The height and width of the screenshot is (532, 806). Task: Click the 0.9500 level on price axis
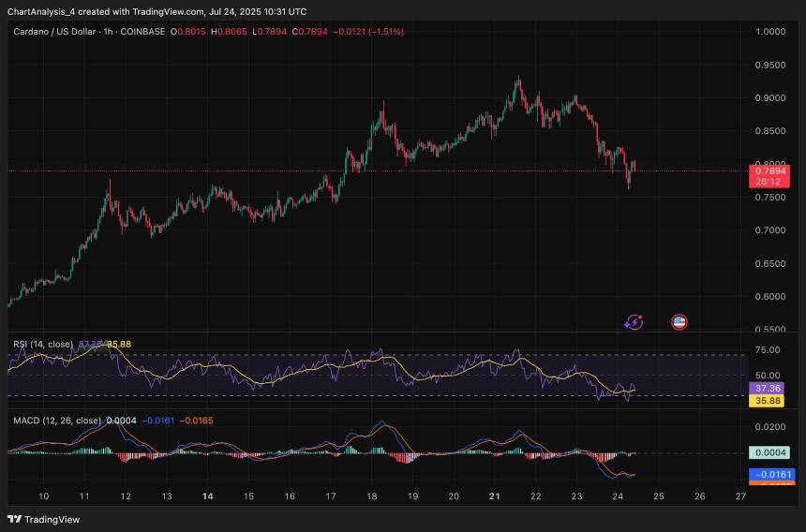point(770,66)
